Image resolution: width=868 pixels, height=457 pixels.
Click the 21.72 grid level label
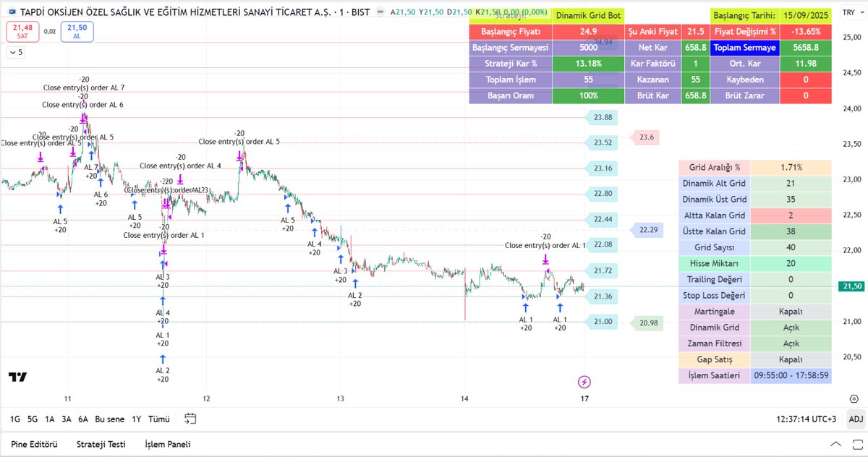coord(603,270)
